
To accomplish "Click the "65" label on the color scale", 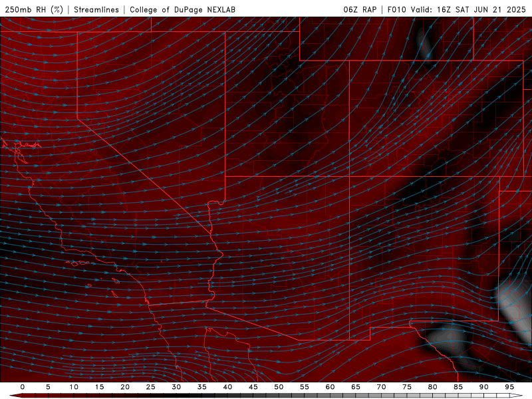I will (x=356, y=387).
